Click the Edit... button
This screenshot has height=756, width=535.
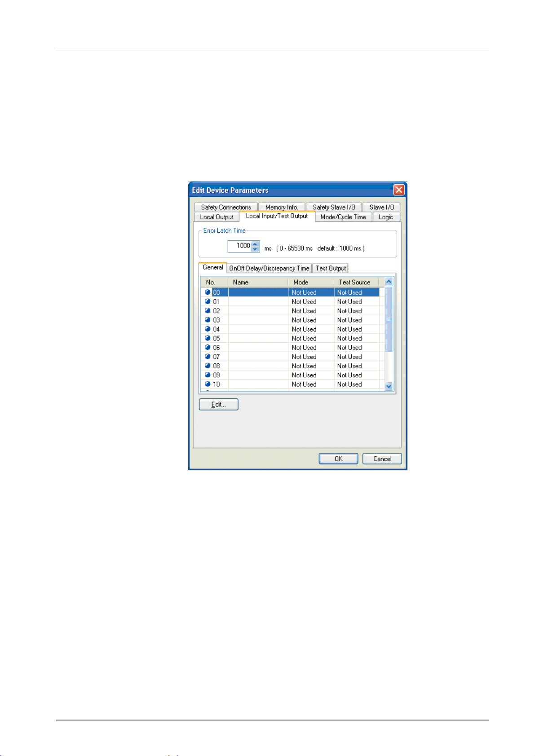pos(219,404)
